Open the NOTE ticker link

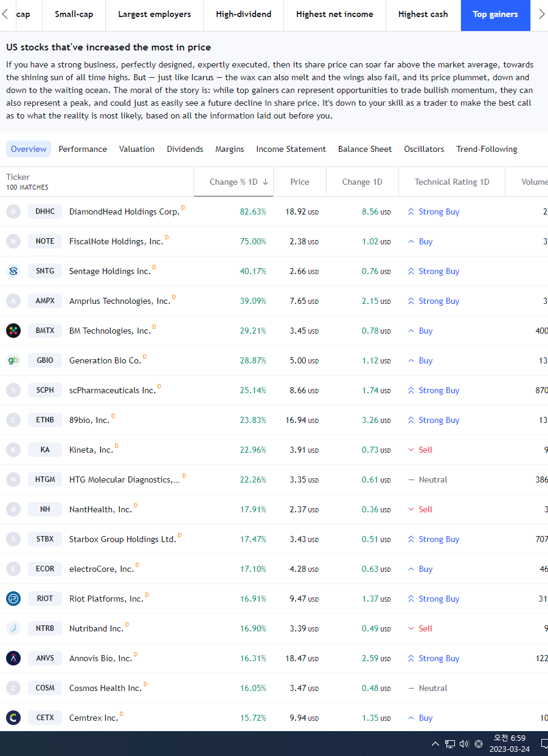click(x=45, y=241)
